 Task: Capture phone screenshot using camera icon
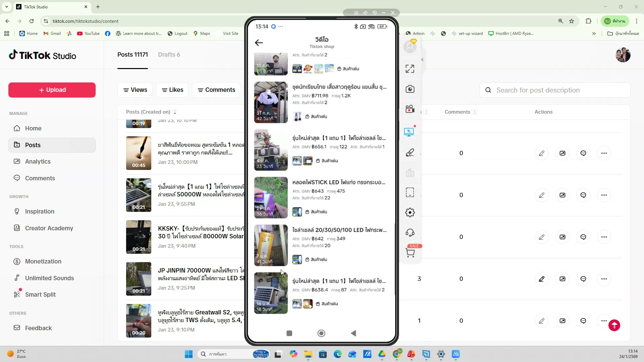click(410, 89)
